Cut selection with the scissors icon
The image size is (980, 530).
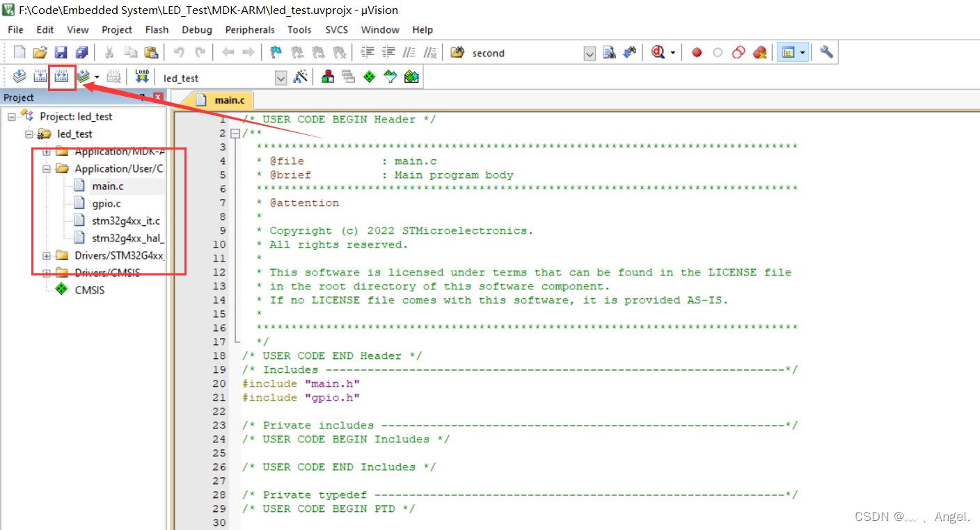109,52
